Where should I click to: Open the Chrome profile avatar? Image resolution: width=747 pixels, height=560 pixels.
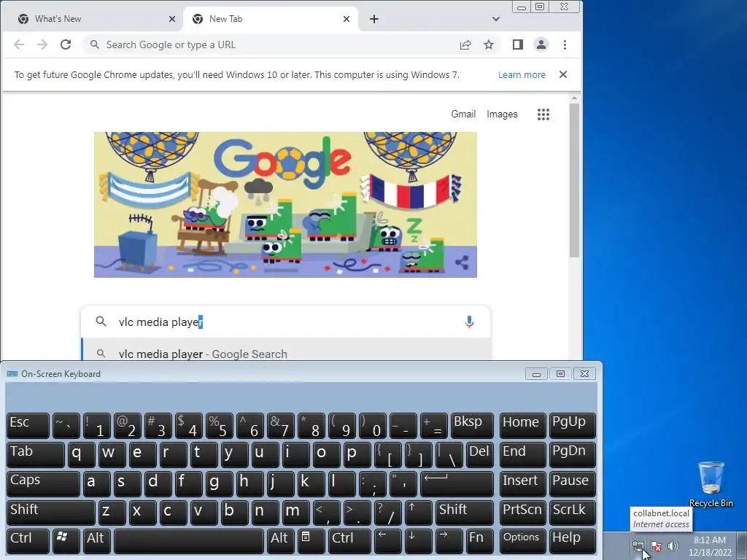click(x=541, y=44)
